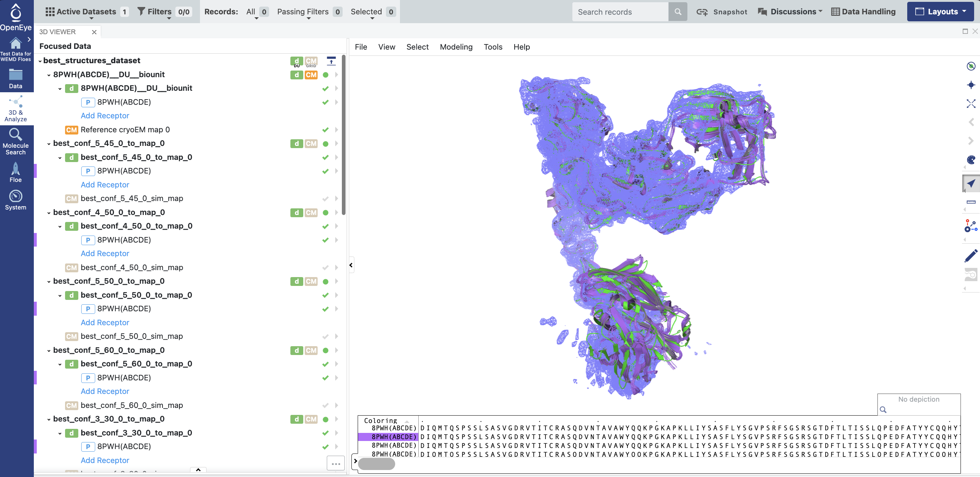The height and width of the screenshot is (477, 980).
Task: Open the Tools menu
Action: 493,47
